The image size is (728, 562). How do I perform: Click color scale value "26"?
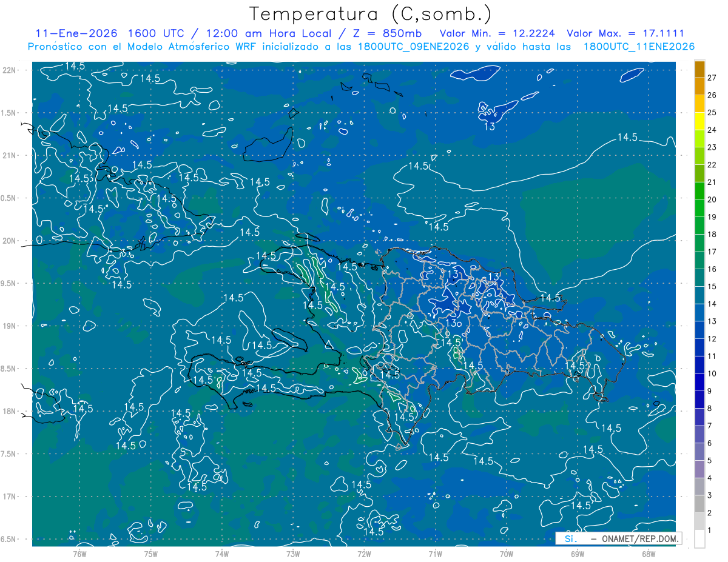coord(712,95)
